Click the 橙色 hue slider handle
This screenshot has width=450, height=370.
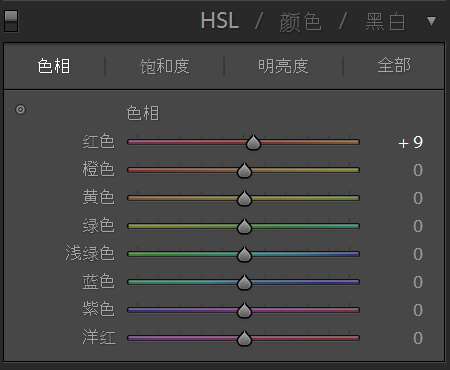pos(244,171)
